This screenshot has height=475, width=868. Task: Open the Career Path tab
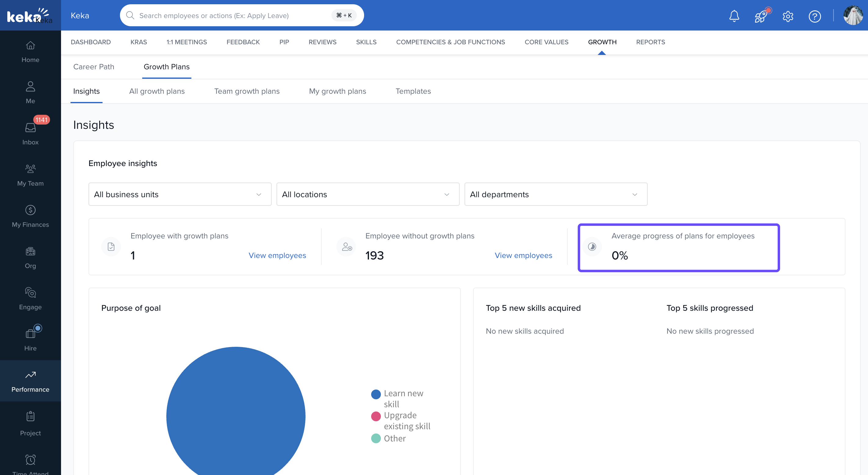[94, 67]
